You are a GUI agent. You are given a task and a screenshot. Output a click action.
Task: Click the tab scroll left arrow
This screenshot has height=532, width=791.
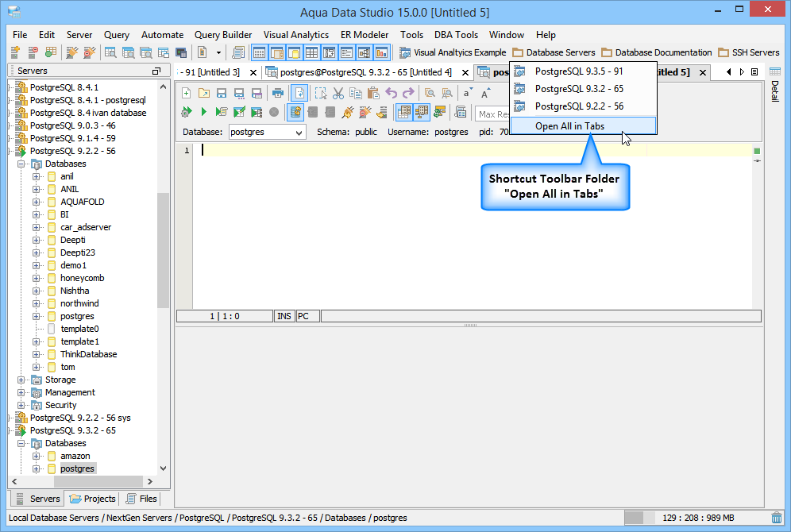click(728, 72)
